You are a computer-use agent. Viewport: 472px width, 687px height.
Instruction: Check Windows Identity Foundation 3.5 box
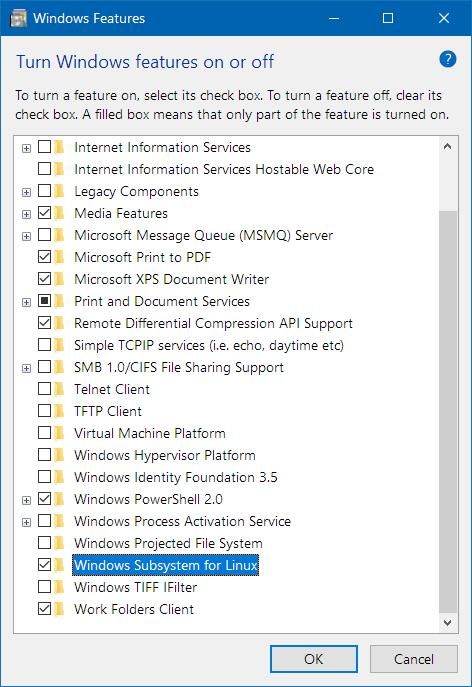44,476
